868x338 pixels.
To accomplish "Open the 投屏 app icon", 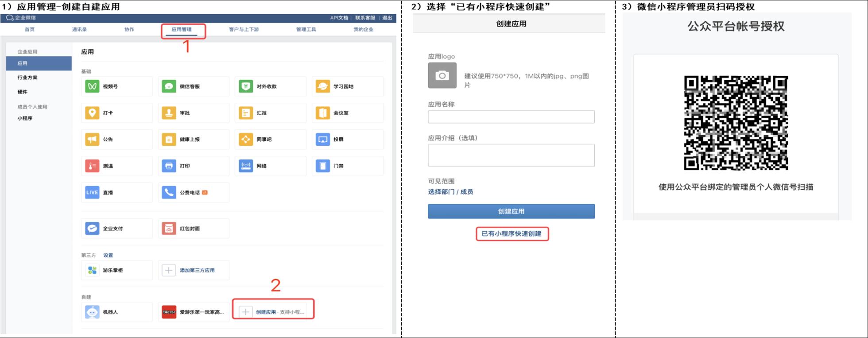I will (x=322, y=139).
